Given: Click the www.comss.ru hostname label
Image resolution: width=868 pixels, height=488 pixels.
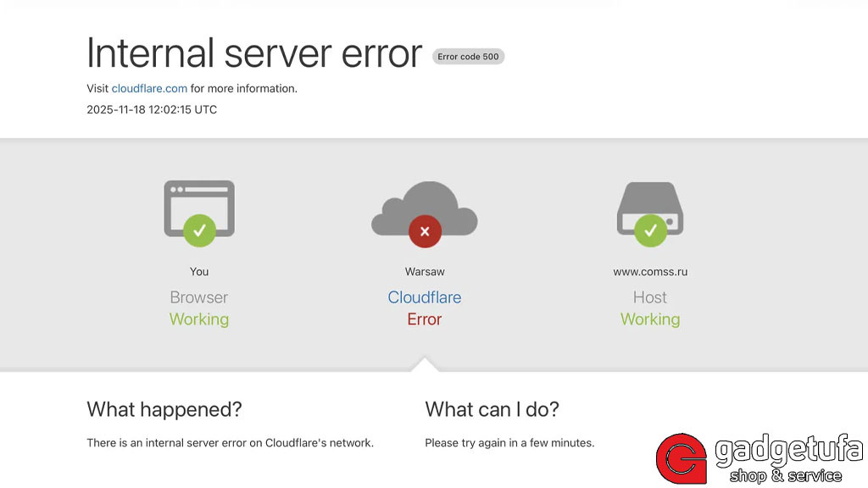Looking at the screenshot, I should coord(650,271).
